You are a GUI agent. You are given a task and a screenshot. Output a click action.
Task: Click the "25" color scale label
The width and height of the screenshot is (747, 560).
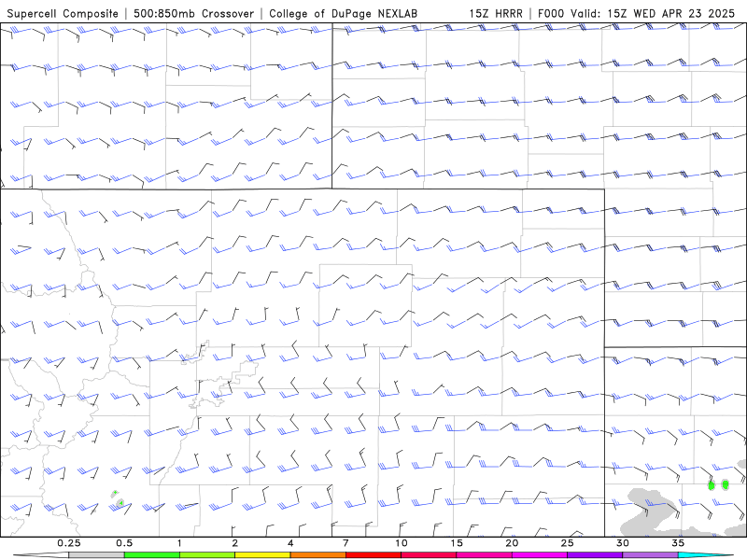pyautogui.click(x=567, y=543)
